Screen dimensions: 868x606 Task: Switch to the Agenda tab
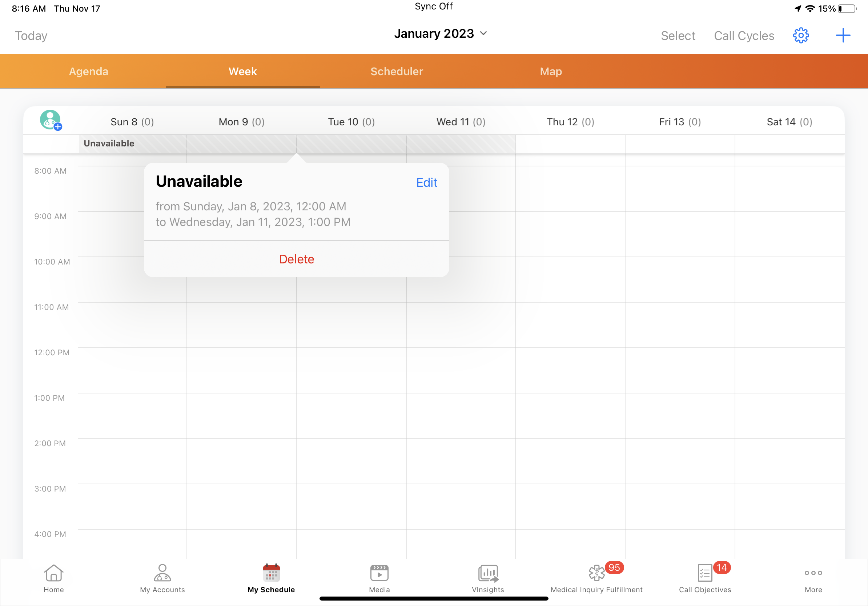(x=88, y=72)
